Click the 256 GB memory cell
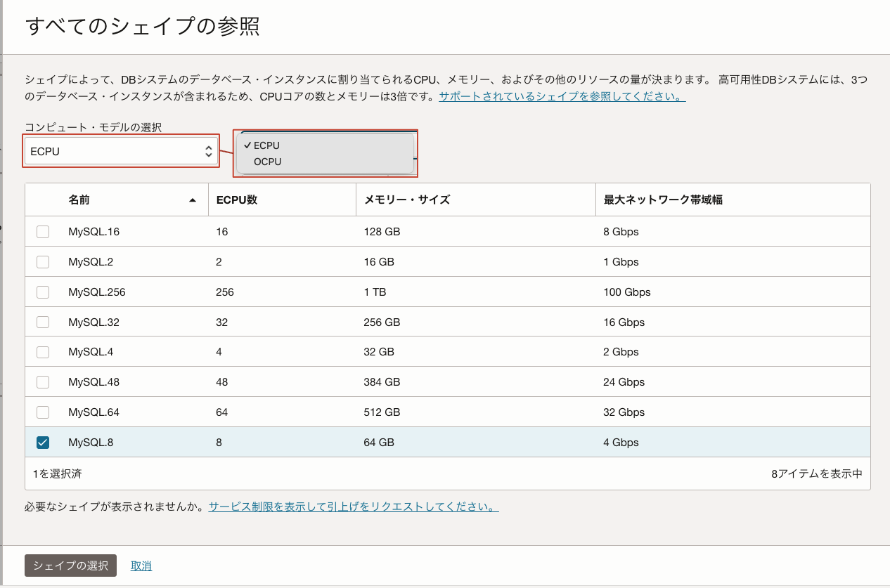Viewport: 890px width, 588px height. coord(382,322)
